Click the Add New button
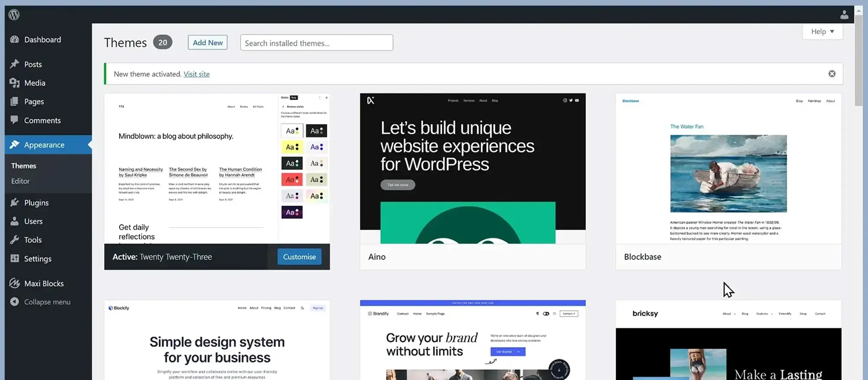The height and width of the screenshot is (380, 868). click(207, 43)
